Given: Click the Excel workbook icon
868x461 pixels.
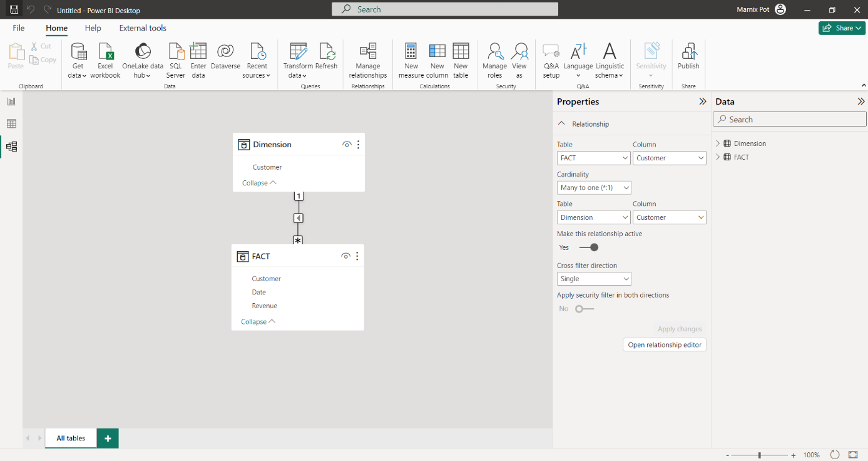Looking at the screenshot, I should click(105, 53).
